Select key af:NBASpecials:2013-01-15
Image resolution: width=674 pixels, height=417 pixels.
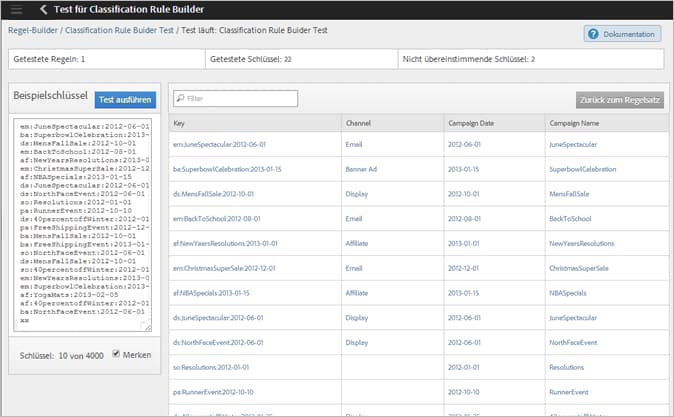[211, 293]
